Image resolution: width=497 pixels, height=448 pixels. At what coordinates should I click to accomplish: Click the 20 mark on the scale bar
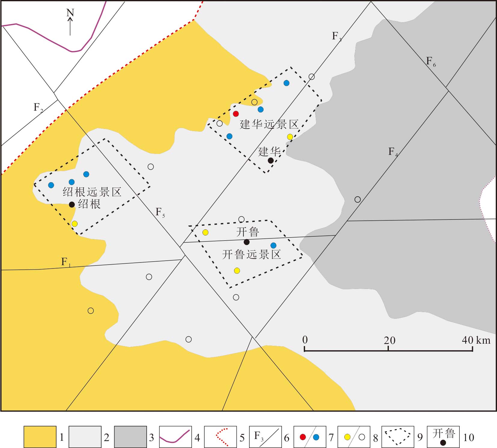tap(389, 340)
